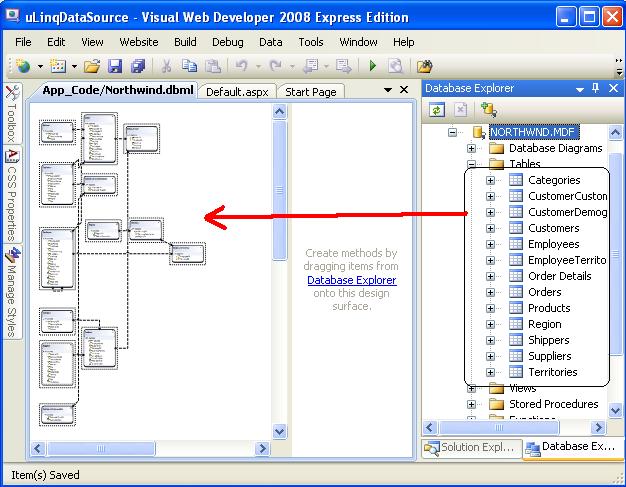
Task: Click the Connect to Database icon
Action: [x=489, y=109]
